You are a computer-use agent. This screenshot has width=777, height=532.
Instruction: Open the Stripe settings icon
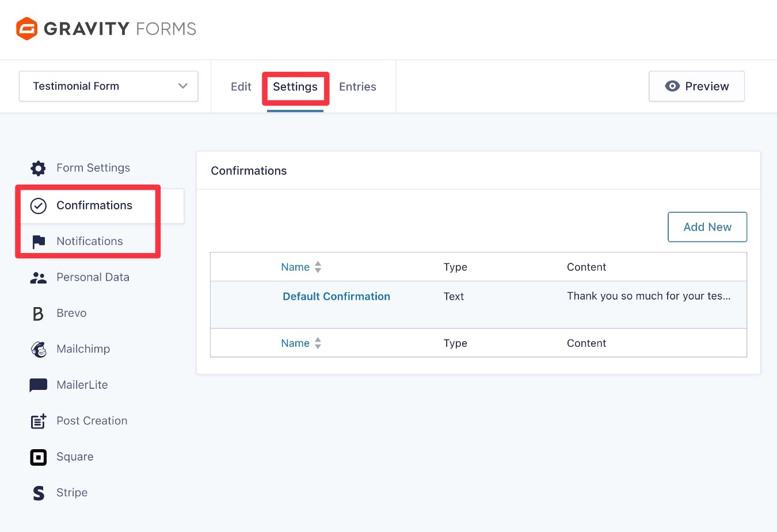pyautogui.click(x=38, y=493)
